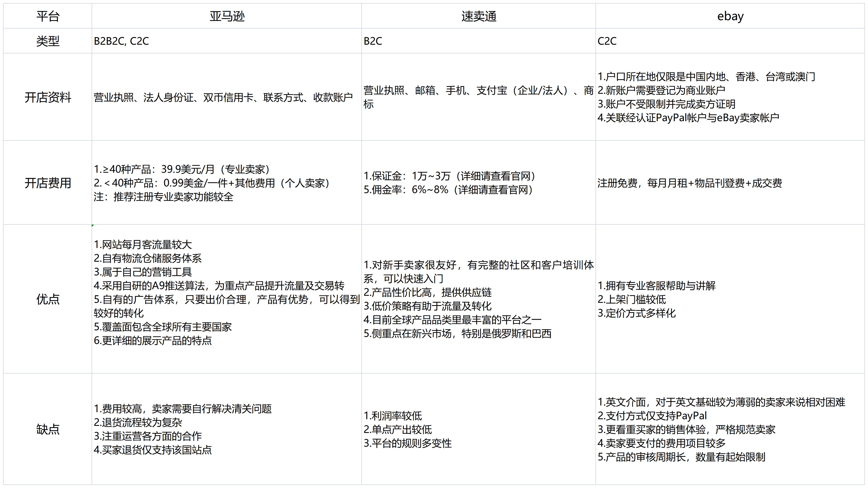
Task: Click the ebay C2C type cell
Action: coord(730,41)
